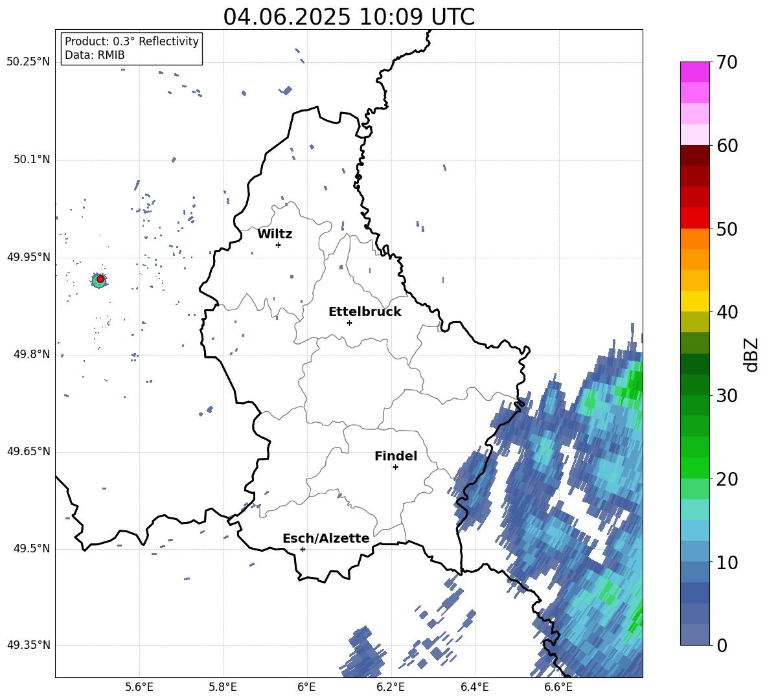This screenshot has width=767, height=700.
Task: Pick the light blue swatch above 10
Action: (695, 530)
